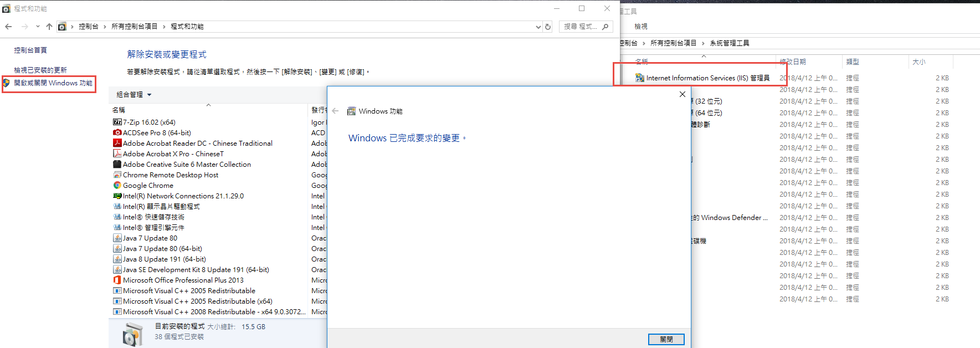Click the Adobe Acrobat Reader DC icon

117,143
